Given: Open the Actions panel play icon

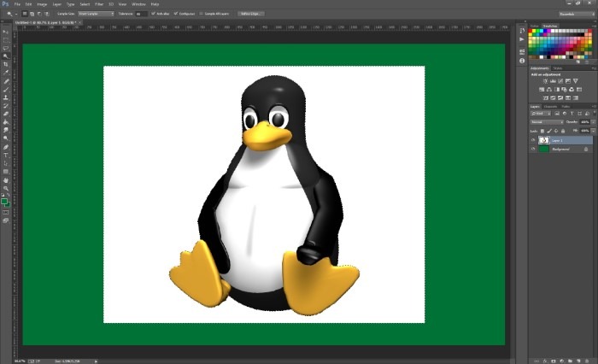Looking at the screenshot, I should click(x=522, y=39).
